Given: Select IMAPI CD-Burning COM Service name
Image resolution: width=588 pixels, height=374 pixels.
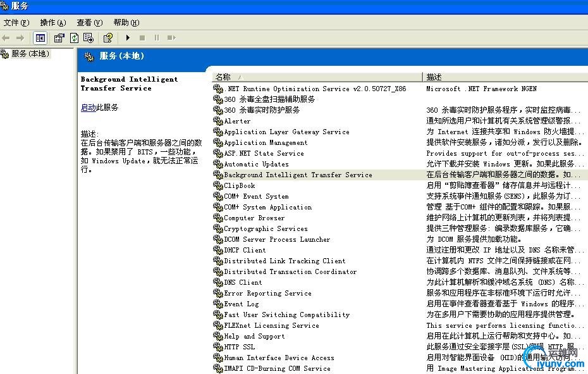Looking at the screenshot, I should 277,369.
